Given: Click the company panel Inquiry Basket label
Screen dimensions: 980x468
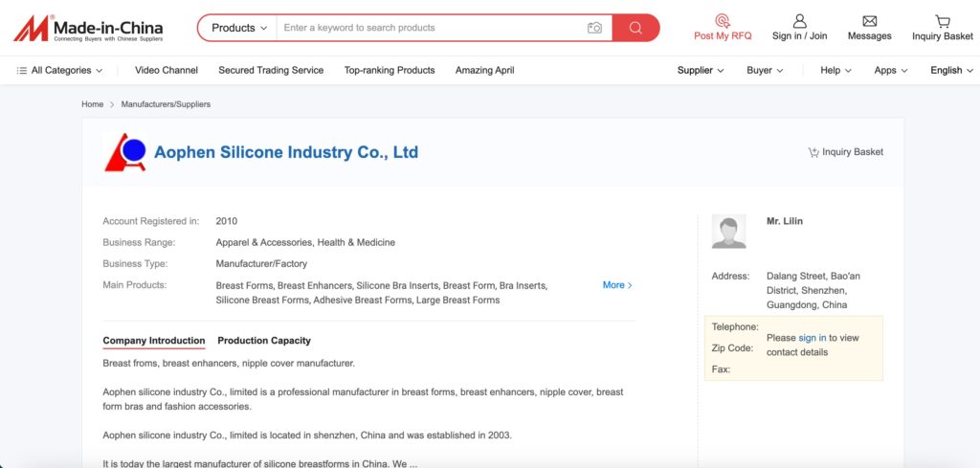Looking at the screenshot, I should point(853,152).
